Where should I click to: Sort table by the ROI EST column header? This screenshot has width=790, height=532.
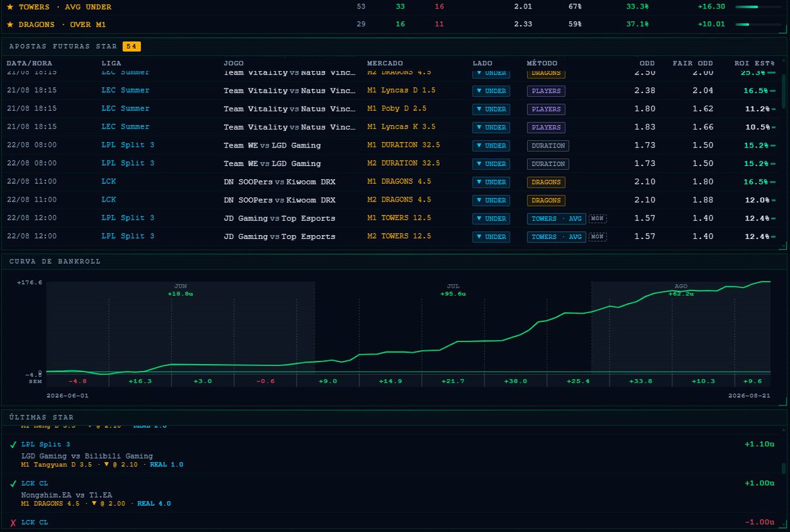pos(754,63)
